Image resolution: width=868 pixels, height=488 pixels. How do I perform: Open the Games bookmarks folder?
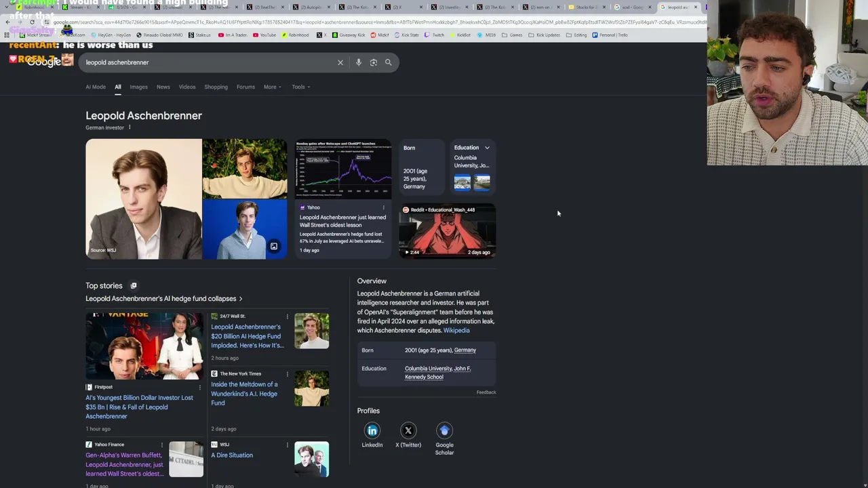pos(512,35)
